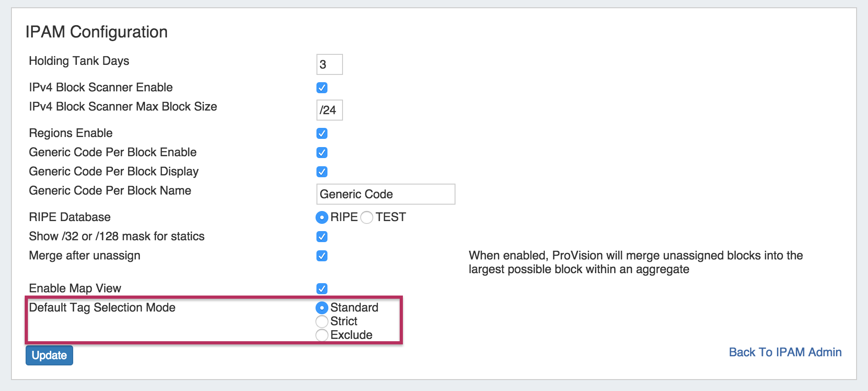Choose Exclude tag selection mode

(322, 335)
